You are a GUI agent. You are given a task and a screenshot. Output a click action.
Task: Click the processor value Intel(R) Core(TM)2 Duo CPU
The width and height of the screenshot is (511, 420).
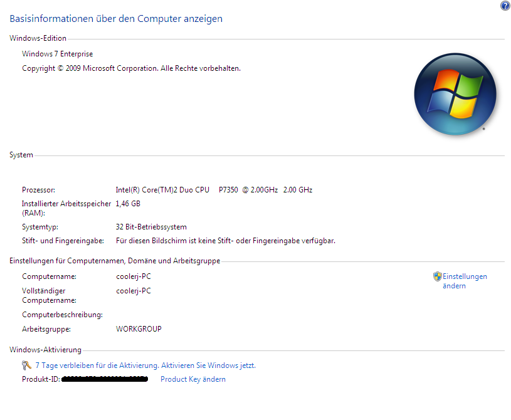click(x=214, y=190)
